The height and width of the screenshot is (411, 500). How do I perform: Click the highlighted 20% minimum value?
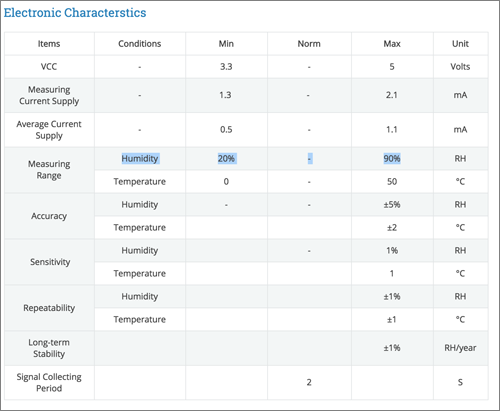226,158
